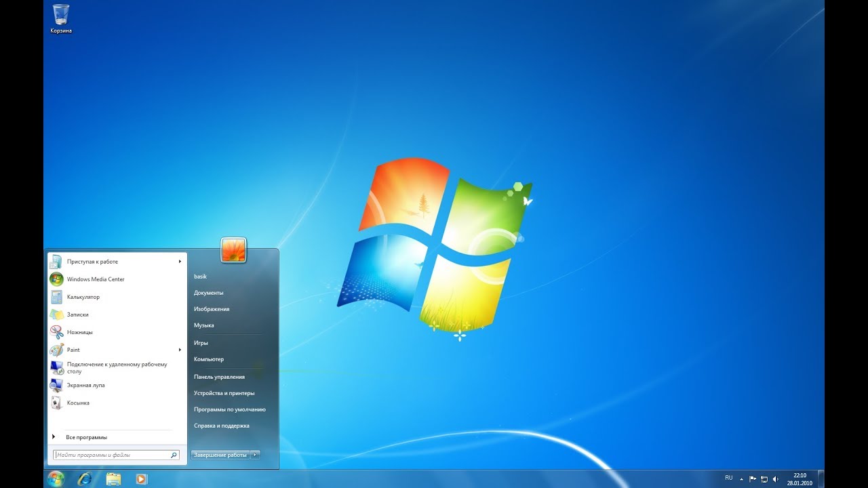Screen dimensions: 868x488
Task: Launch Экранная лупа magnifier
Action: [117, 385]
